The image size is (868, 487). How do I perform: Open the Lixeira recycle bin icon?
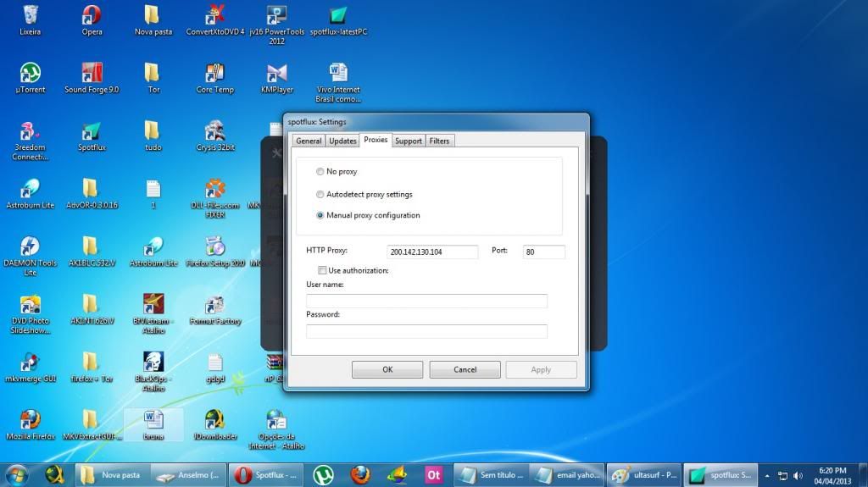click(x=30, y=20)
